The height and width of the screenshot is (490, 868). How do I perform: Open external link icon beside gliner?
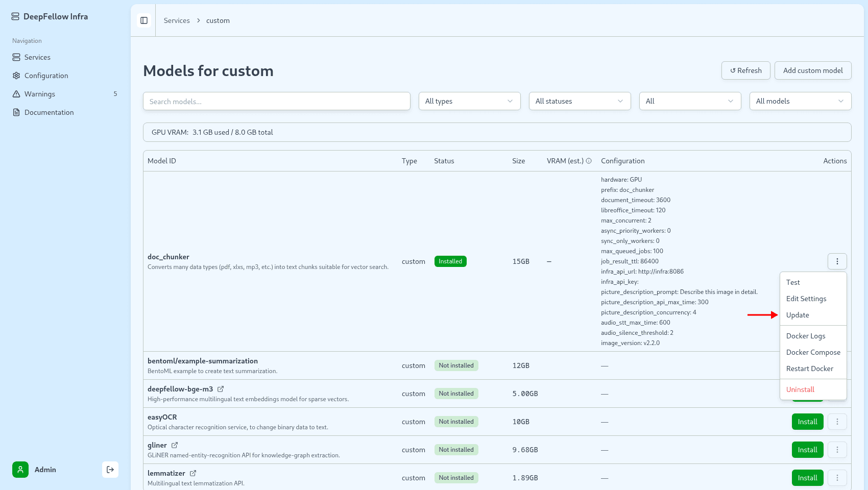point(175,445)
